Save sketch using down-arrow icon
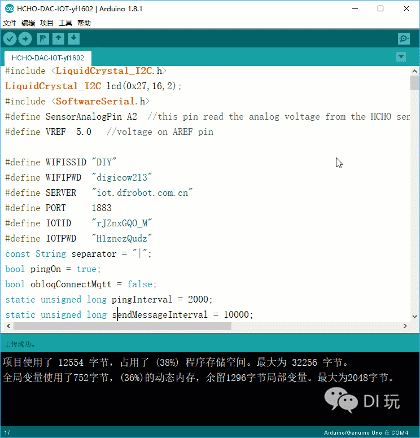 [x=74, y=39]
